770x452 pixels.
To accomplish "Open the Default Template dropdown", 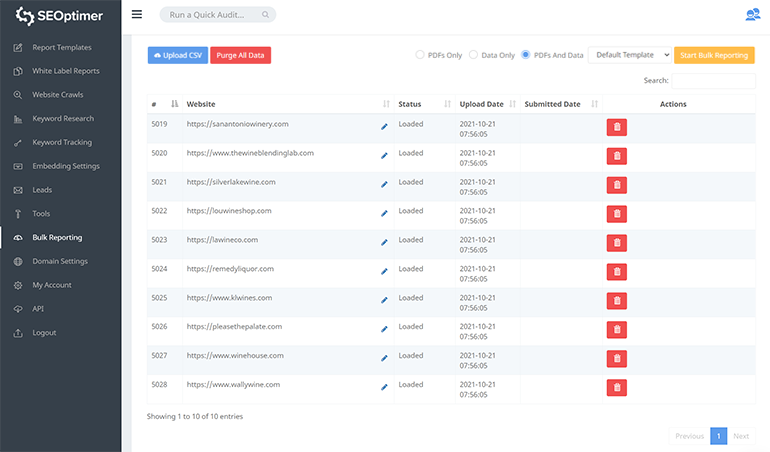I will (x=629, y=55).
